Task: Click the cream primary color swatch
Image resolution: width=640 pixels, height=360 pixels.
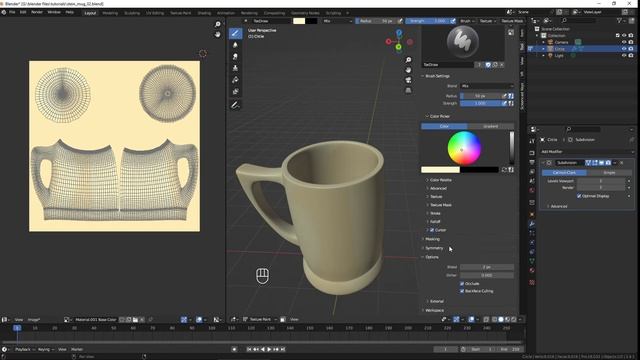Action: point(440,170)
